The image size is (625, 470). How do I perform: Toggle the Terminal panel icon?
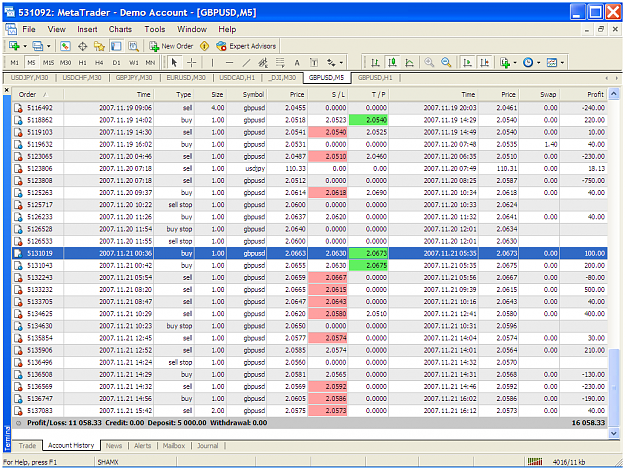point(116,46)
